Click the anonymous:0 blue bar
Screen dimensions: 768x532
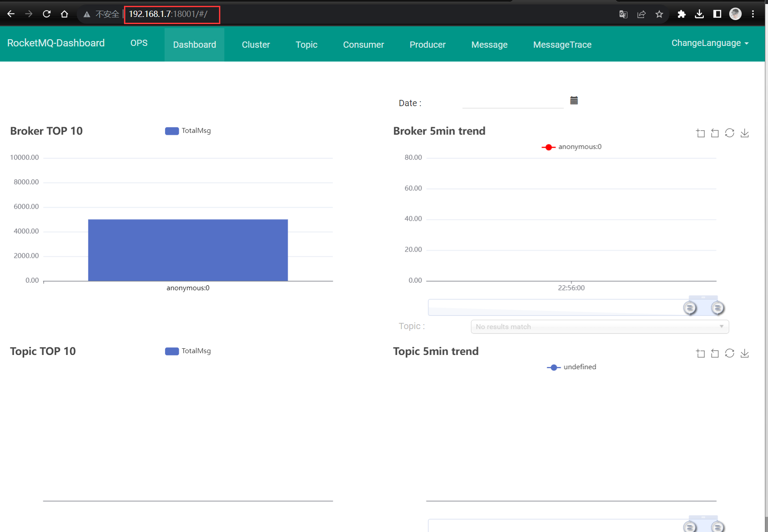[x=188, y=250]
